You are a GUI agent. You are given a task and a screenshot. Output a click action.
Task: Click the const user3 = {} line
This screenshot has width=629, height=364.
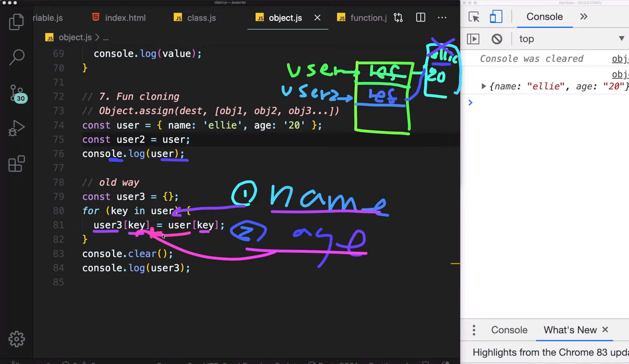130,196
